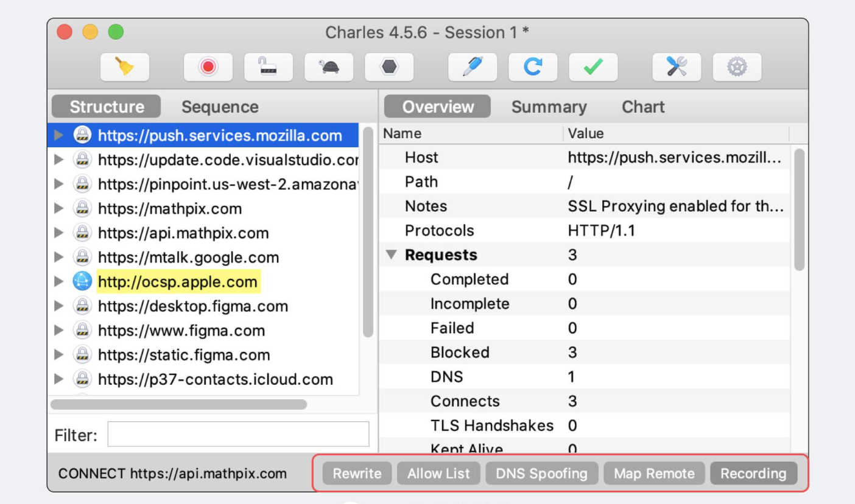This screenshot has height=504, width=855.
Task: Click the globe icon beside ocsp.apple.com
Action: (82, 281)
